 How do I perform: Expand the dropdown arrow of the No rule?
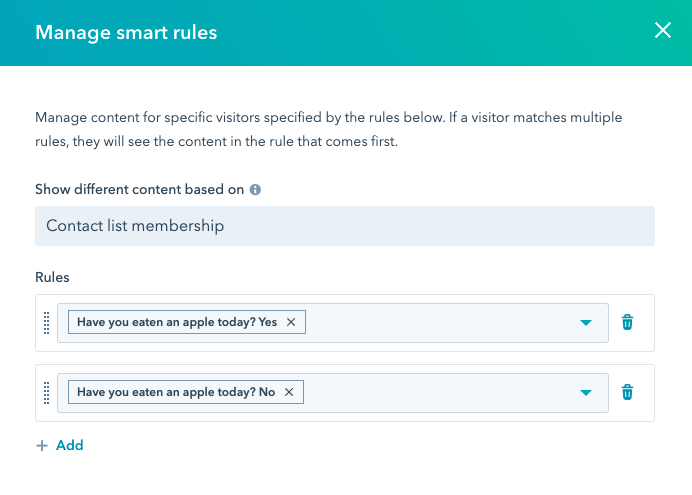click(x=586, y=393)
